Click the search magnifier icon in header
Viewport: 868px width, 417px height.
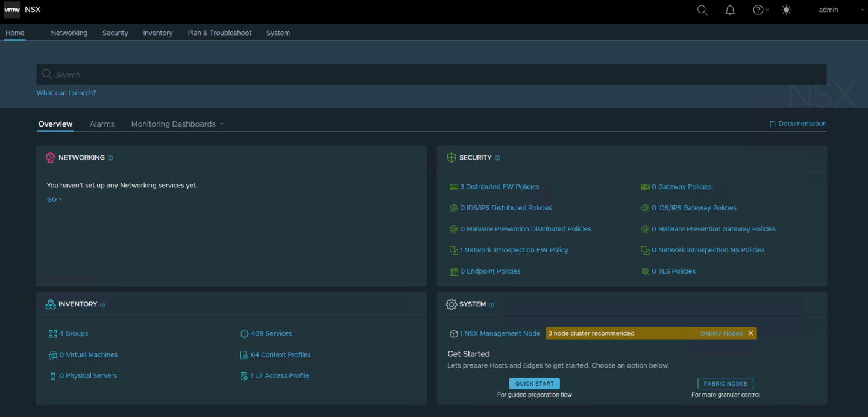[702, 10]
